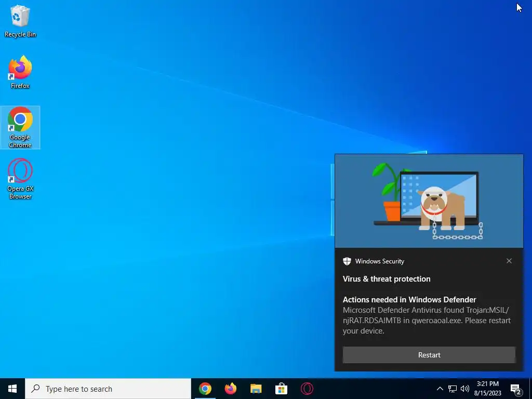Open File Explorer from the taskbar
The image size is (532, 399).
[x=256, y=389]
